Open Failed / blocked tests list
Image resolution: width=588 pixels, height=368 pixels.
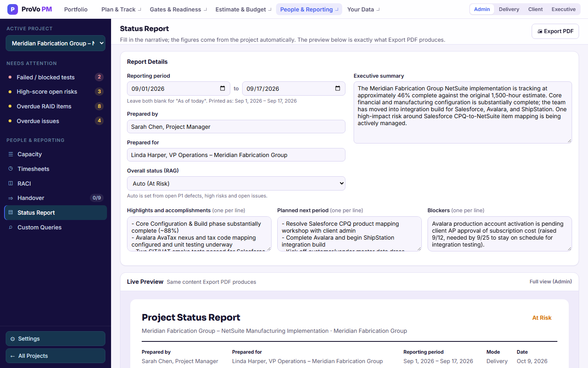[56, 77]
